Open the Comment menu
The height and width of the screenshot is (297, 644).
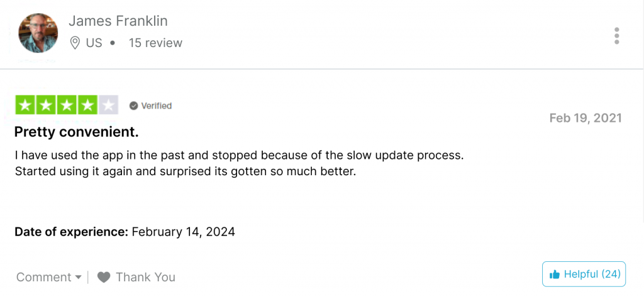49,278
